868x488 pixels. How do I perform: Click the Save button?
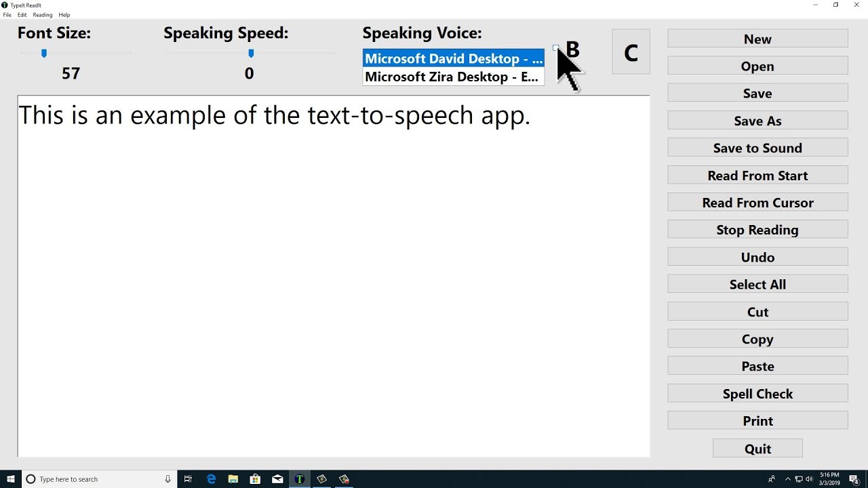757,93
